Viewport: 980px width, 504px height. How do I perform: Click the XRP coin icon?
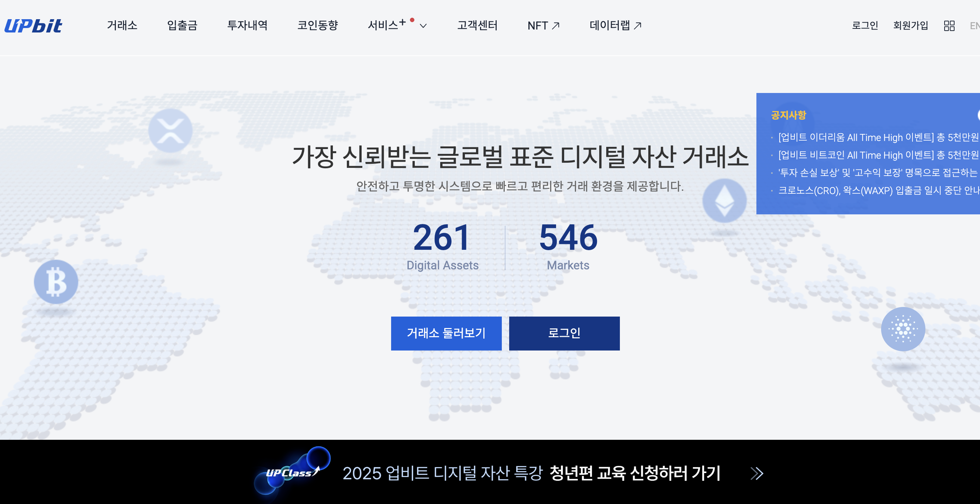pos(170,131)
